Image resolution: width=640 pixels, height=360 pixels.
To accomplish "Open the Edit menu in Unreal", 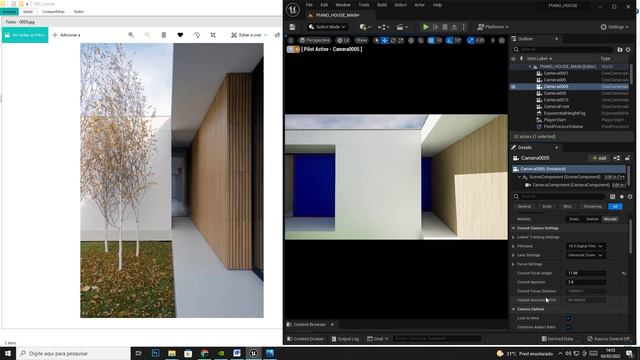I will click(x=324, y=5).
